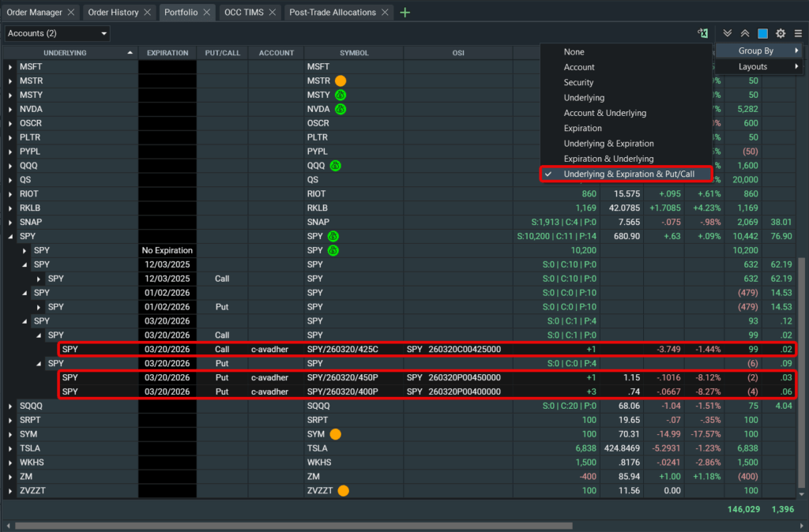Screen dimensions: 809x532
Task: Click the Export to Excel icon
Action: (702, 33)
